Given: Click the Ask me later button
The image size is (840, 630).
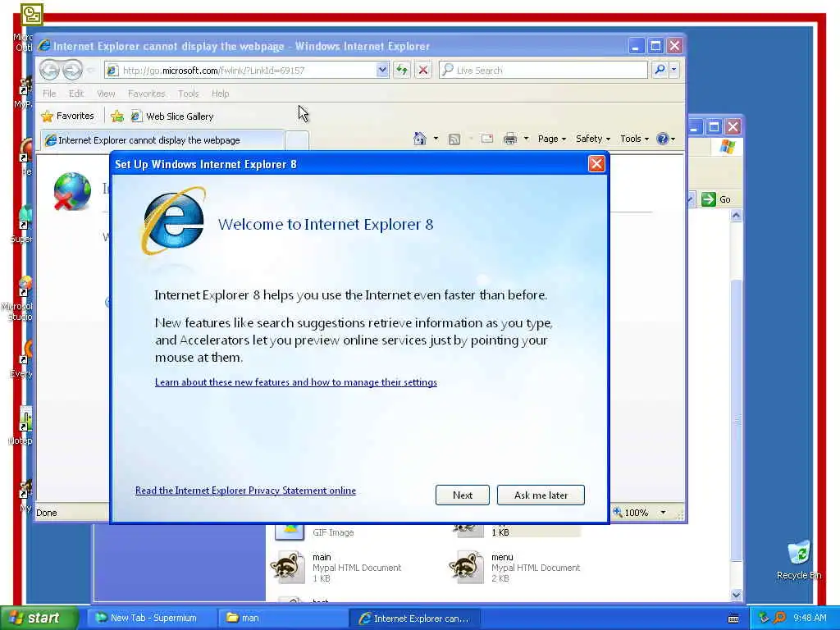Looking at the screenshot, I should [x=541, y=495].
